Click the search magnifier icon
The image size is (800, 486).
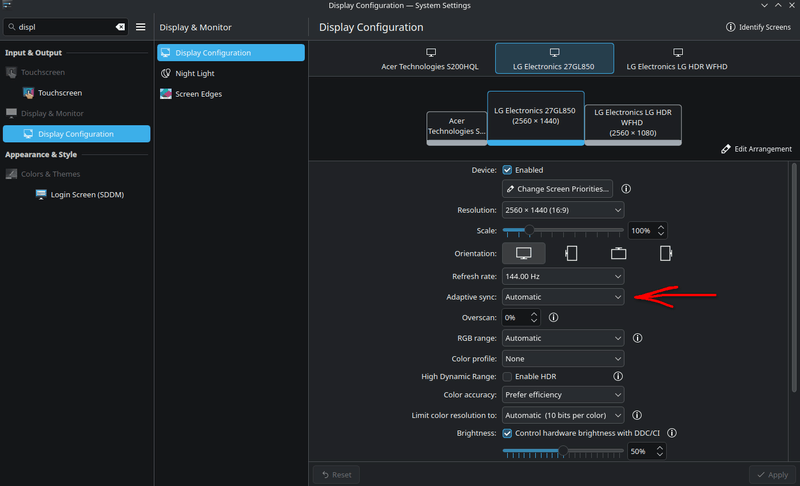(x=12, y=27)
